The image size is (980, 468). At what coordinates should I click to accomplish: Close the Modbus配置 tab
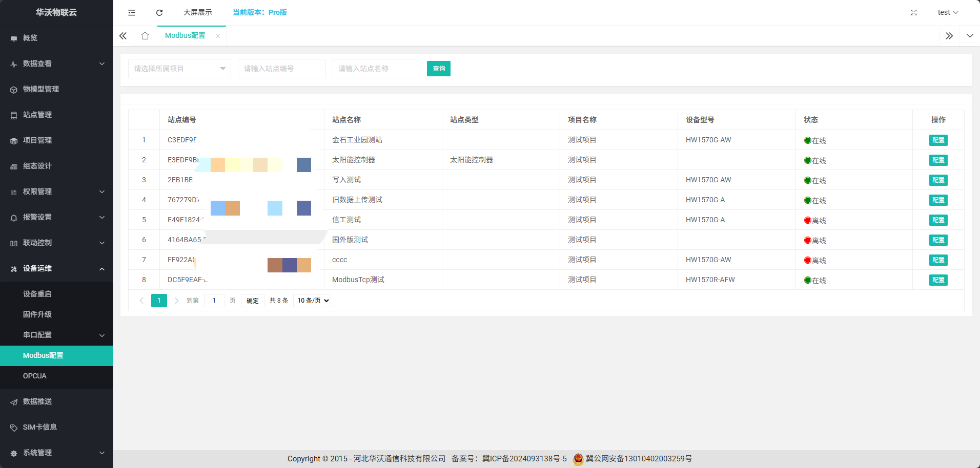[x=218, y=36]
